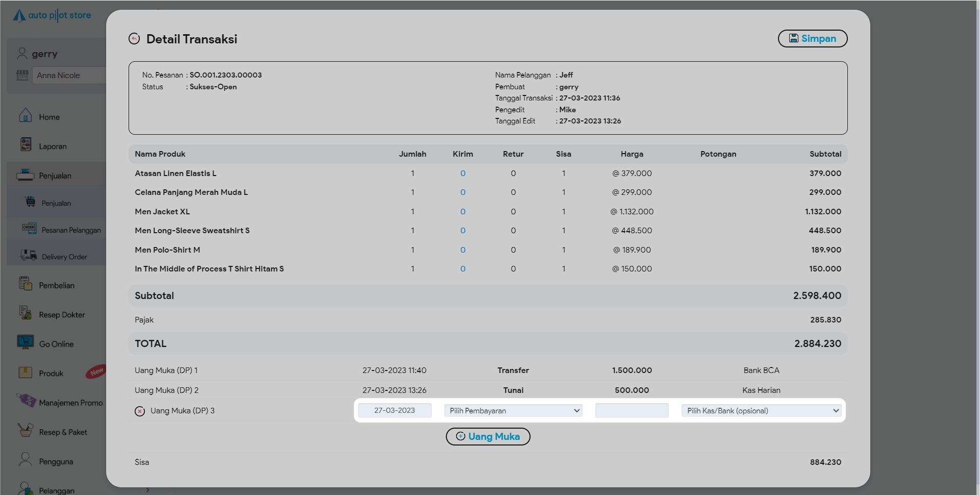Image resolution: width=980 pixels, height=495 pixels.
Task: Open the Manajemen Promo tag icon
Action: (x=26, y=401)
